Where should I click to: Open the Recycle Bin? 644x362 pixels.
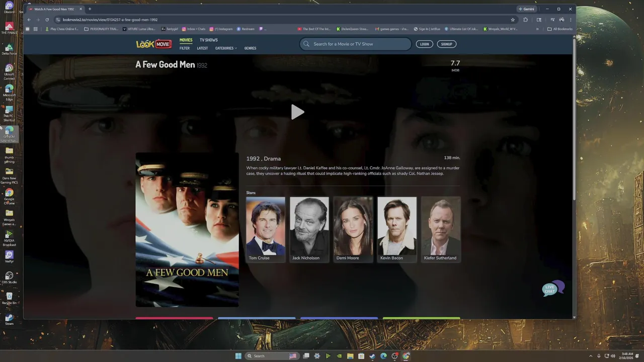coord(9,299)
